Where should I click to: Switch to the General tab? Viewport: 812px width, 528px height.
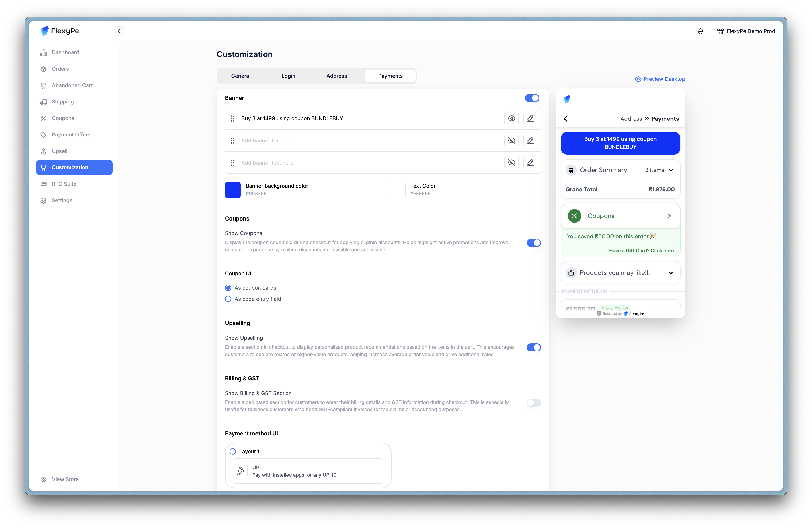pyautogui.click(x=240, y=76)
